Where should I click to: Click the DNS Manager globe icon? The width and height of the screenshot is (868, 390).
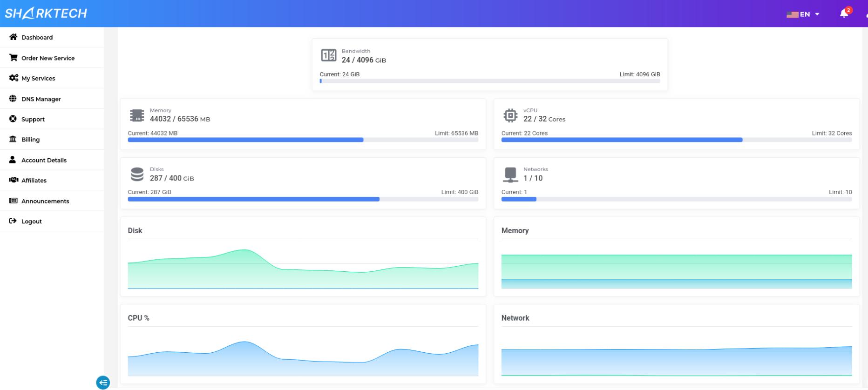pos(13,99)
